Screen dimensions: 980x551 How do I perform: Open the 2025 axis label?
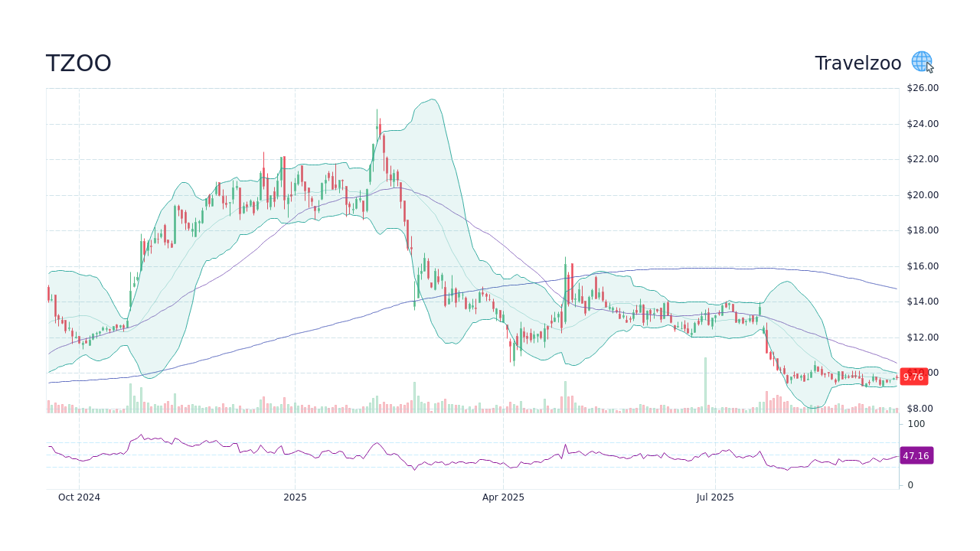click(x=295, y=497)
